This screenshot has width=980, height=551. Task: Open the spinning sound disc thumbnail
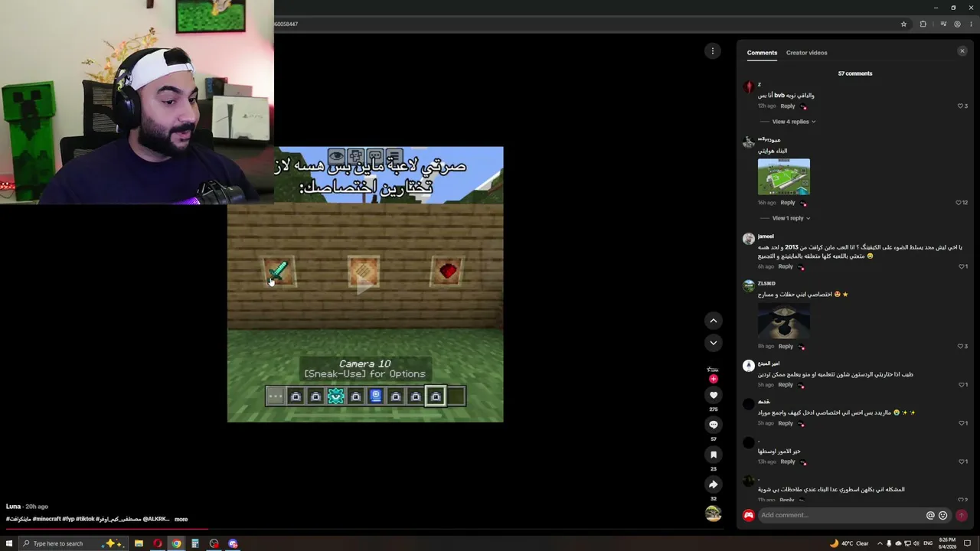coord(713,514)
